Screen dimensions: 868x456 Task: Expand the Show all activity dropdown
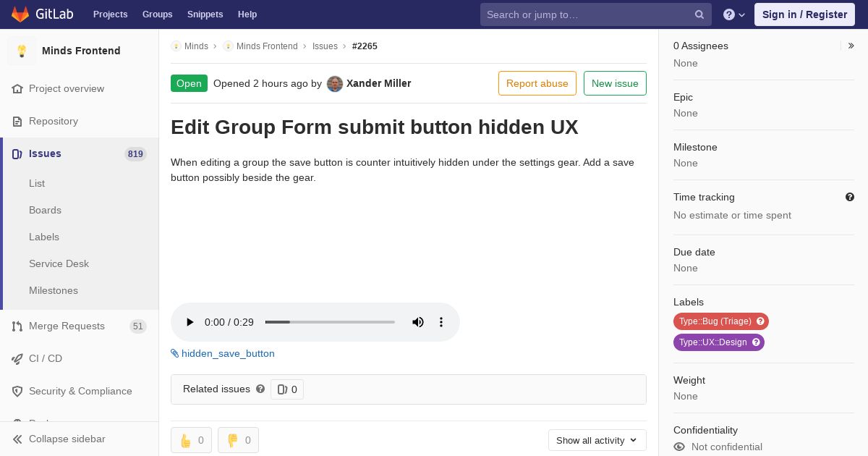click(x=597, y=440)
